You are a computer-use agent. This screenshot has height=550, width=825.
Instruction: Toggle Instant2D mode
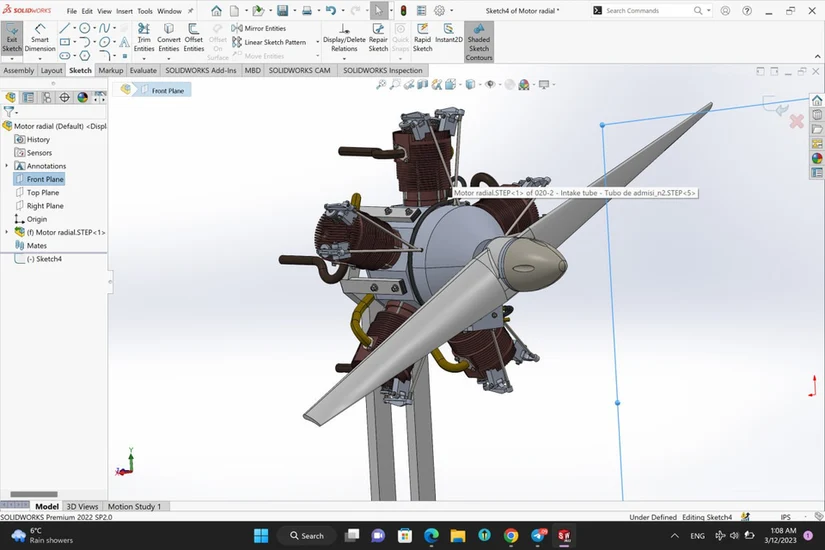448,34
